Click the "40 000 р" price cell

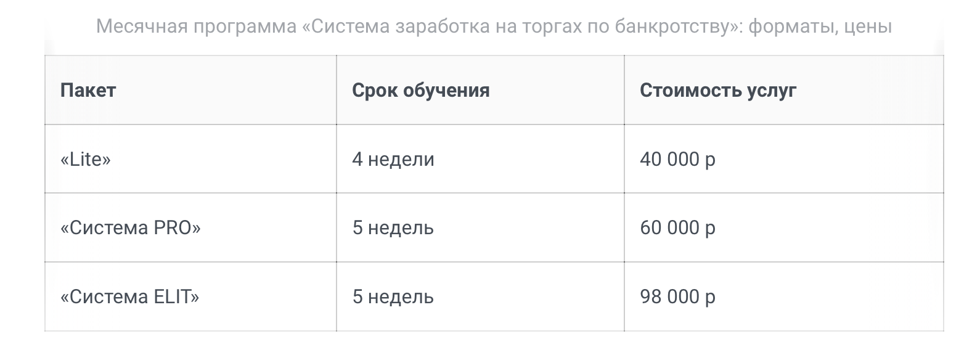click(x=677, y=160)
